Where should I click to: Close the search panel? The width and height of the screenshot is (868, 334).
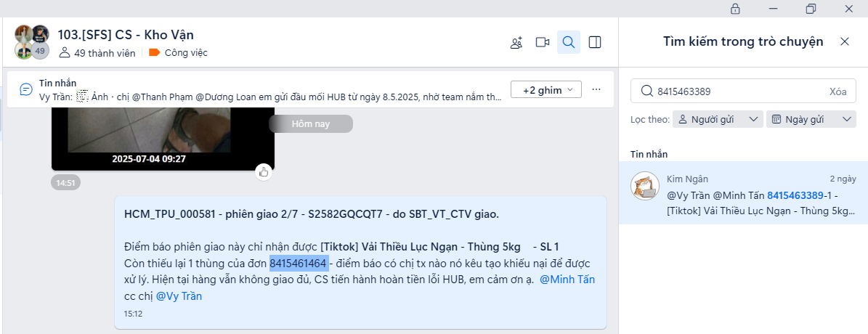coord(845,41)
